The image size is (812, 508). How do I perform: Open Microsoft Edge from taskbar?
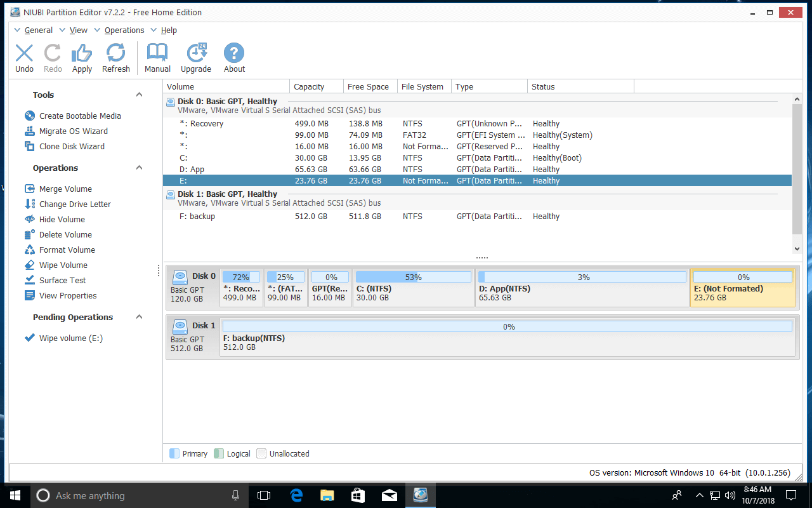point(296,495)
